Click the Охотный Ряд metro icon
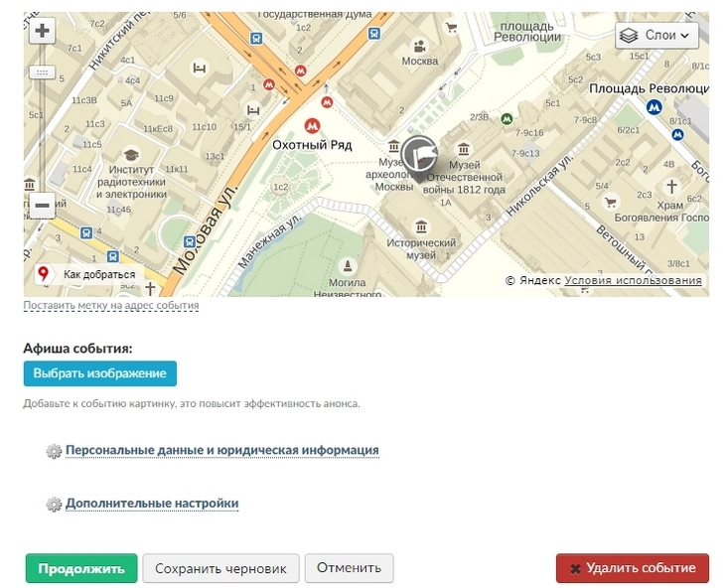Image resolution: width=725 pixels, height=588 pixels. tap(312, 126)
